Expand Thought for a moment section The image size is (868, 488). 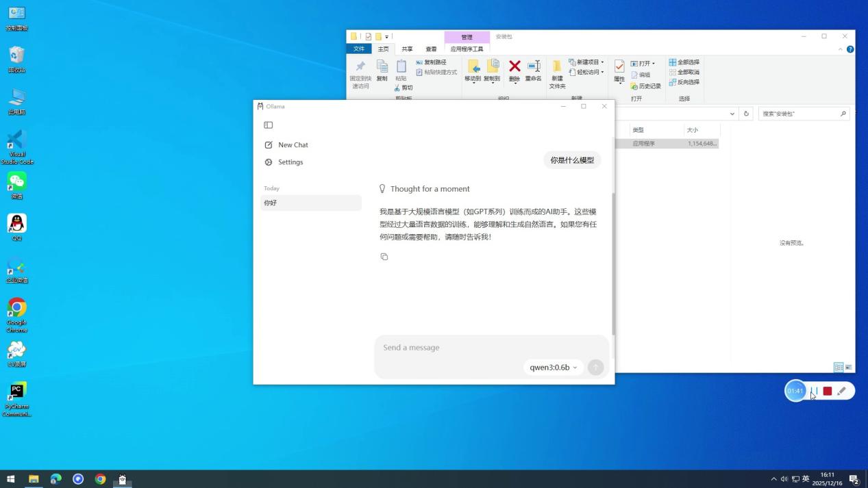[425, 189]
